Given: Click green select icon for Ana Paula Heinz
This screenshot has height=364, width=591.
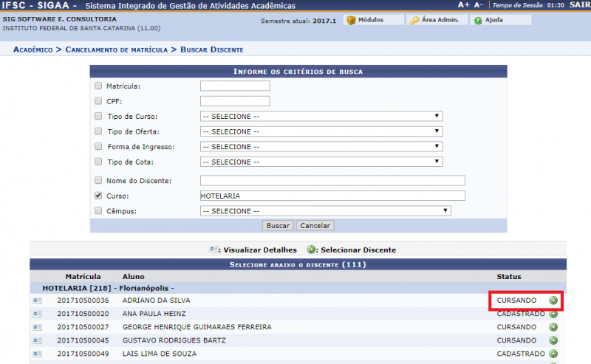Looking at the screenshot, I should 553,314.
